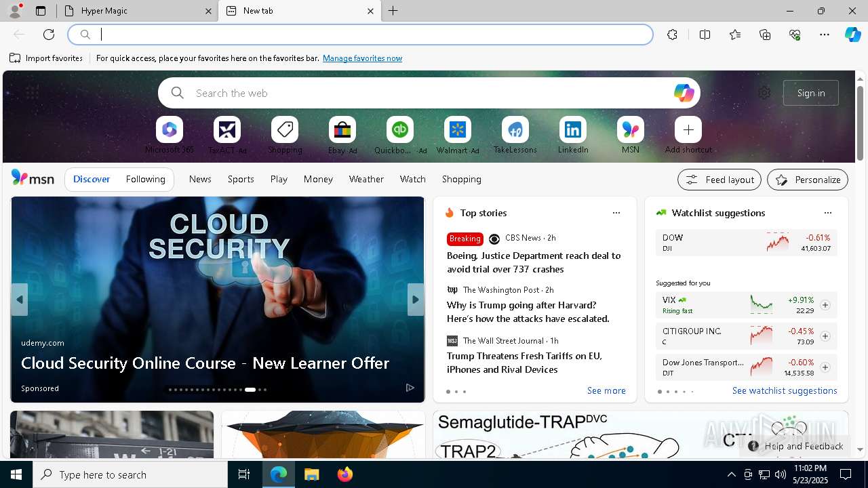
Task: Open Trump Threatens Fresh Tariffs headline
Action: point(524,363)
